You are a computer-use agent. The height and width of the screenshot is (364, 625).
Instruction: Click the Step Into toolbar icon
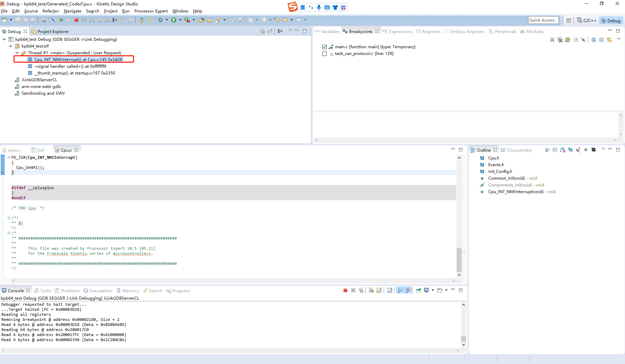(92, 20)
